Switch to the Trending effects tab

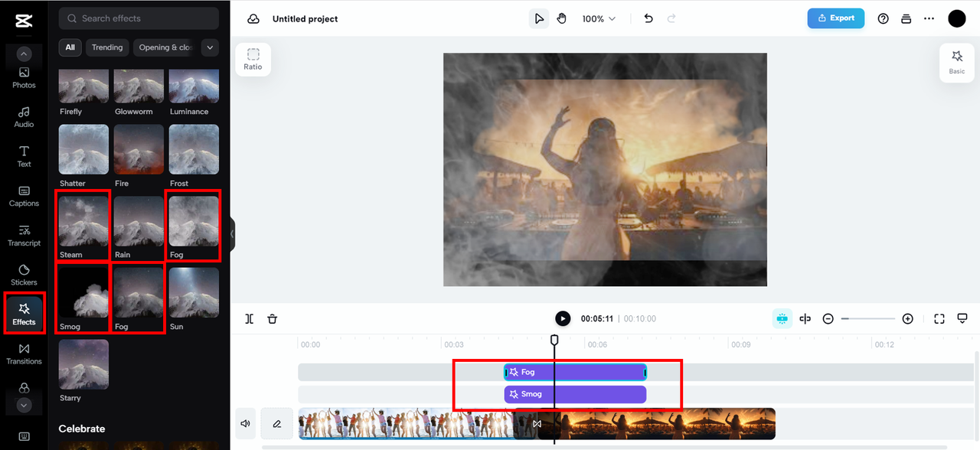(106, 47)
